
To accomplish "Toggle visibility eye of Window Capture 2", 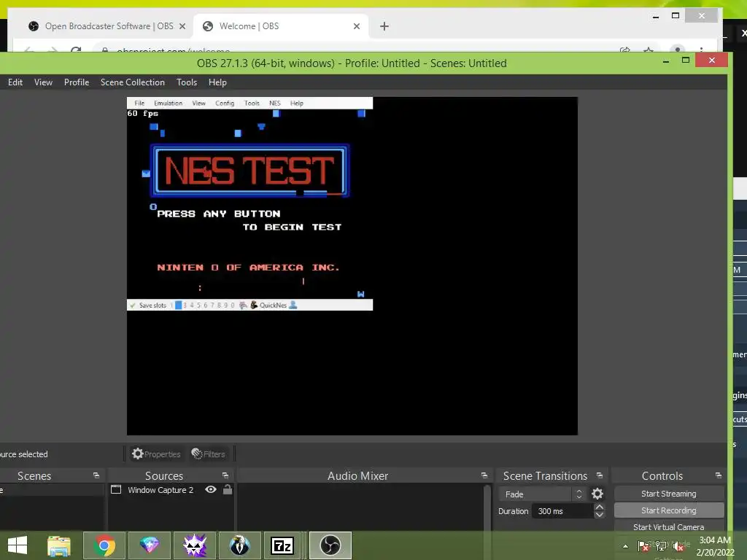I will pos(211,489).
